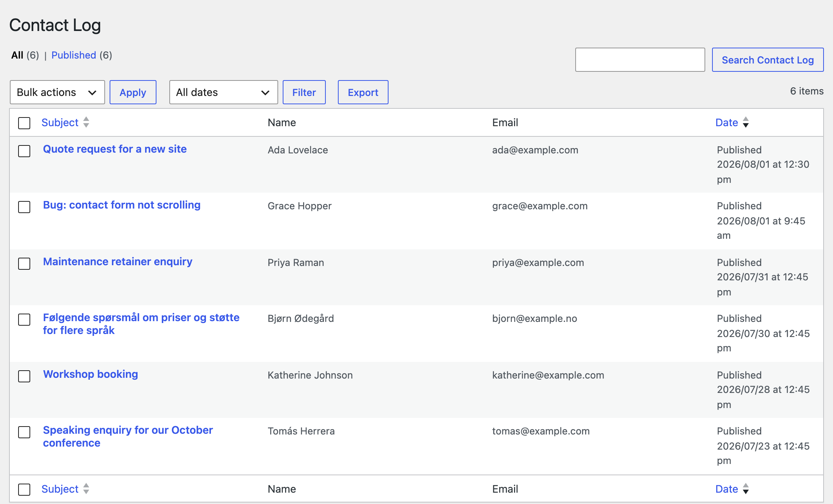Open the Speaking enquiry for our October conference entry

click(128, 436)
